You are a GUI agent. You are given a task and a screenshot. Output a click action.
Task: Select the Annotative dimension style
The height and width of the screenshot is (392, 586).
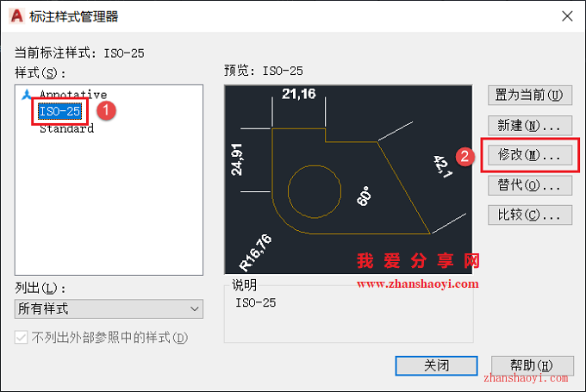73,94
